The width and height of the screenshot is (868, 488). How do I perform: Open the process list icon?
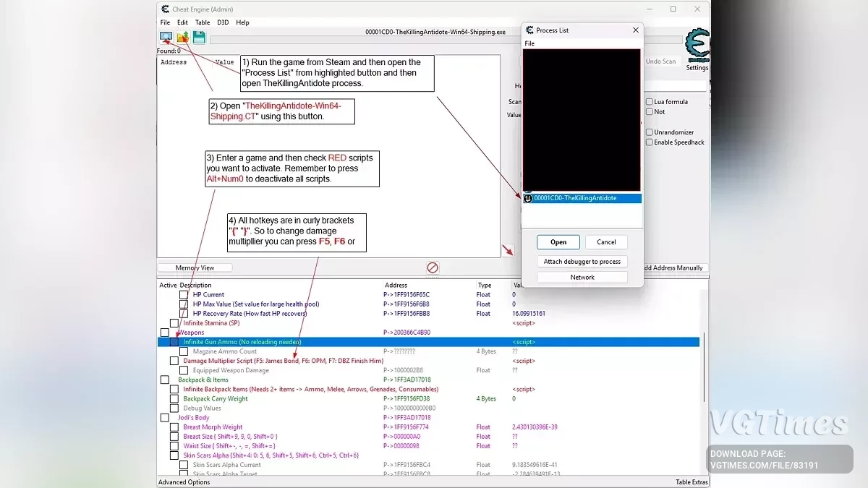click(166, 37)
